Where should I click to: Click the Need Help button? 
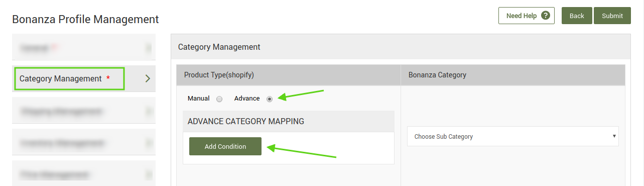[527, 16]
